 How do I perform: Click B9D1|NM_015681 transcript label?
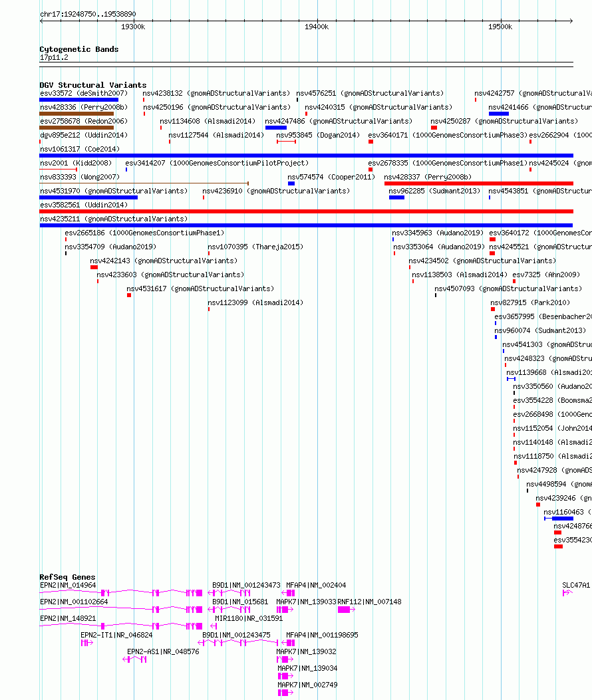pyautogui.click(x=240, y=602)
